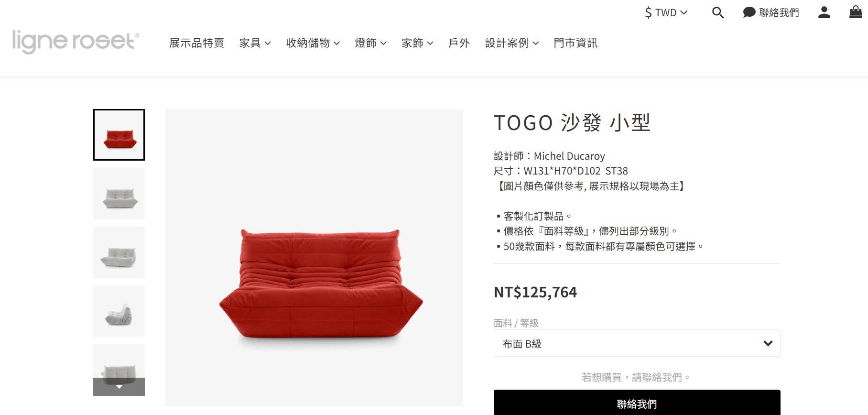Open the 門市資訊 page
This screenshot has height=415, width=868.
coord(575,43)
